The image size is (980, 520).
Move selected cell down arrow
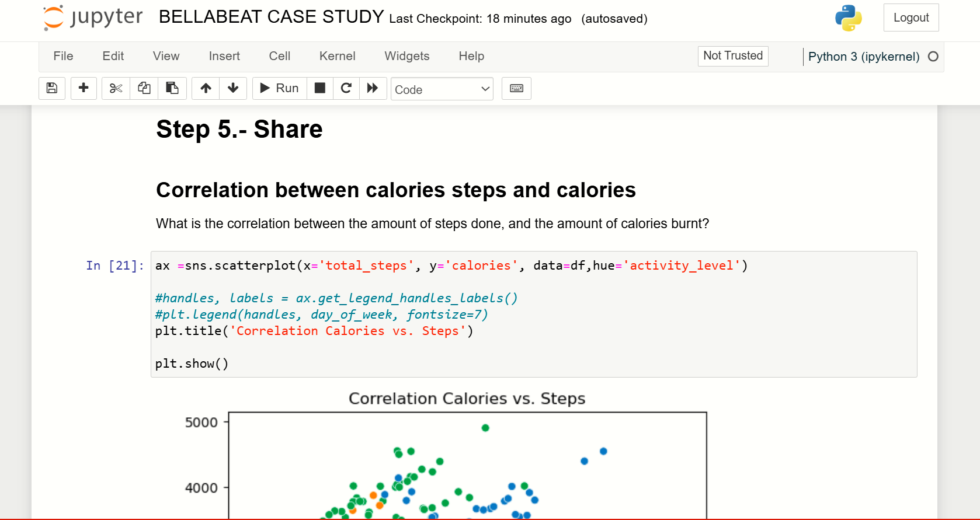(x=233, y=89)
